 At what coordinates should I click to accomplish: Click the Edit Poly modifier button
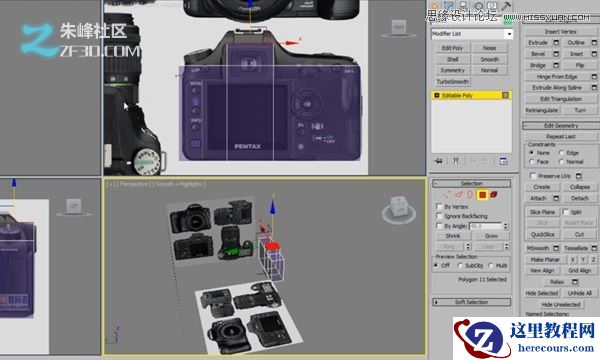pyautogui.click(x=452, y=48)
